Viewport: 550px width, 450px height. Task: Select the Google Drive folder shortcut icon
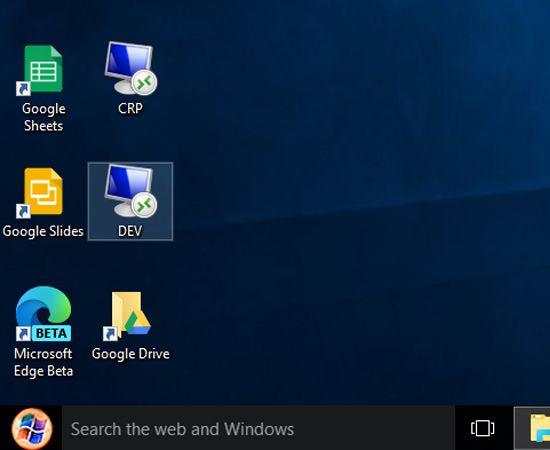pos(127,316)
